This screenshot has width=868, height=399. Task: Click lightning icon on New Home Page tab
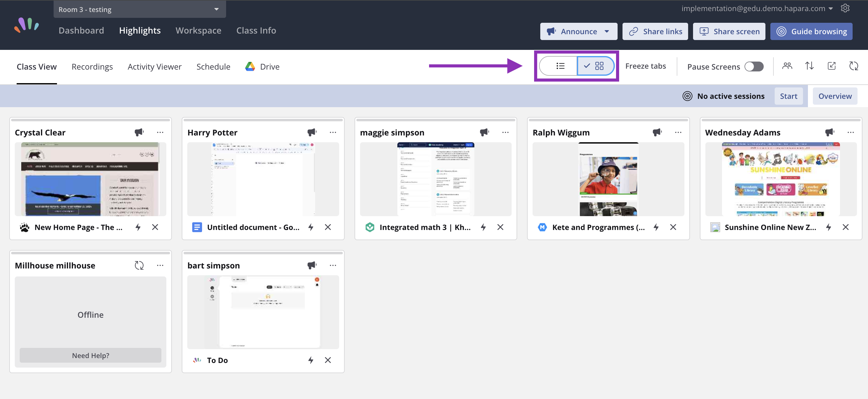[x=138, y=227]
